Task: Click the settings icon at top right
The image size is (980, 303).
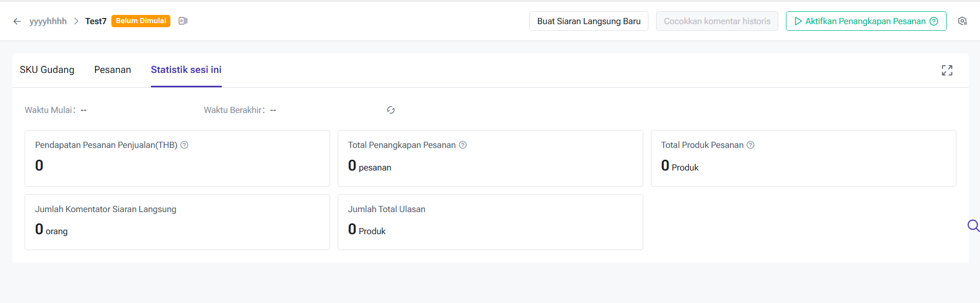Action: coord(963,21)
